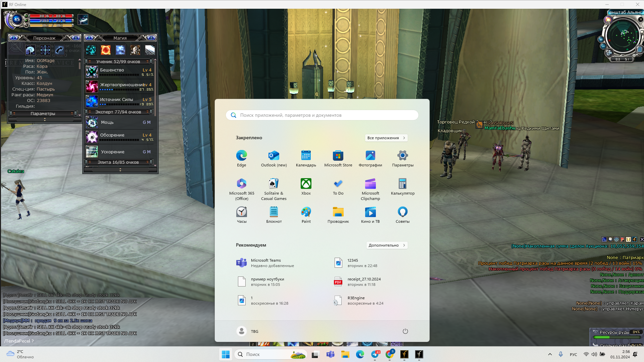Close the Персонаж panel
Screen dimensions: 644x362
(76, 38)
